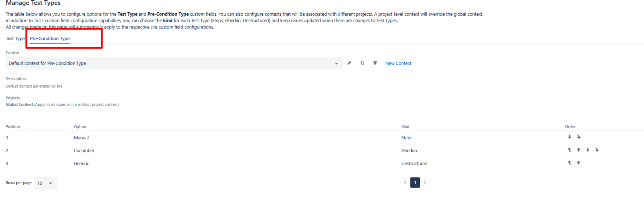The image size is (644, 200).
Task: Go to pagination page 1
Action: click(x=415, y=183)
